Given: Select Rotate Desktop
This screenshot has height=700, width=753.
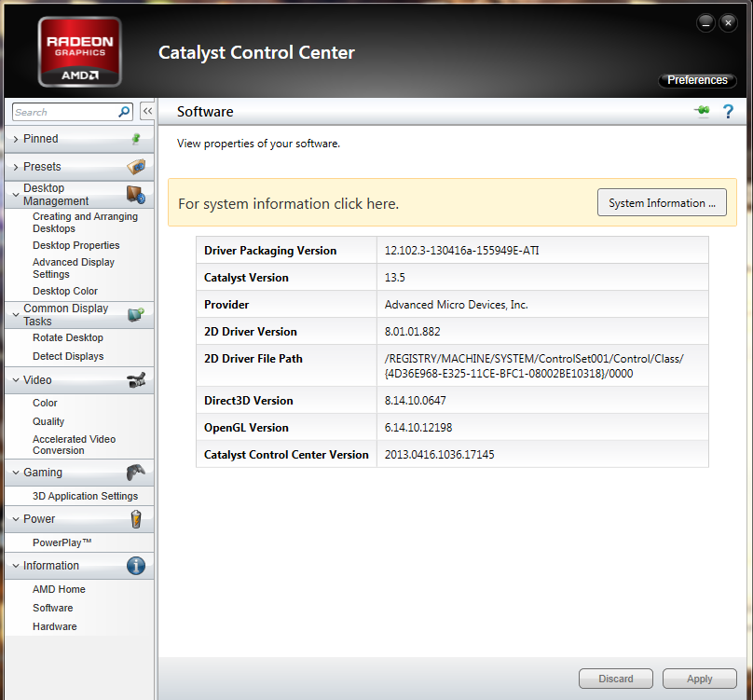Looking at the screenshot, I should [68, 337].
